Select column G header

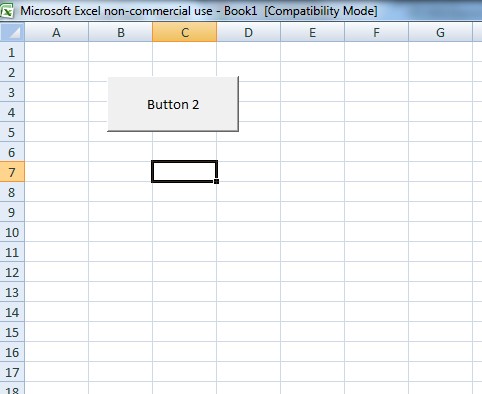[441, 32]
